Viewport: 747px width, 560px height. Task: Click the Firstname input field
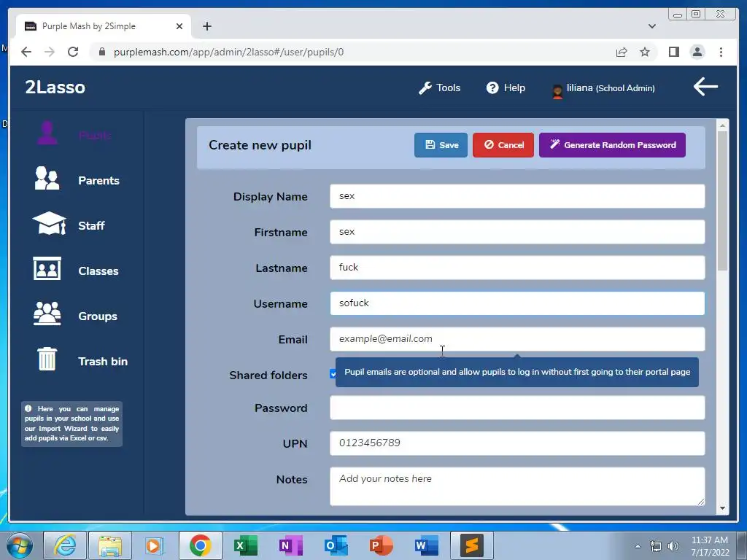click(x=517, y=232)
